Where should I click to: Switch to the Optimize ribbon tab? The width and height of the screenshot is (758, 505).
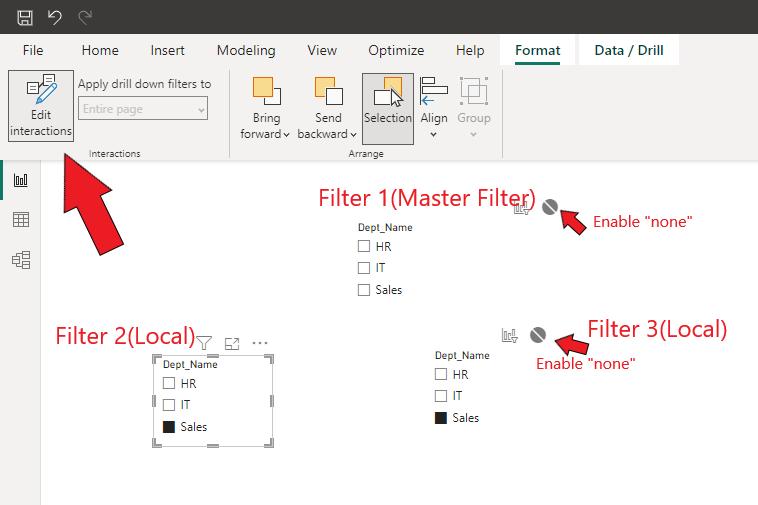coord(396,50)
